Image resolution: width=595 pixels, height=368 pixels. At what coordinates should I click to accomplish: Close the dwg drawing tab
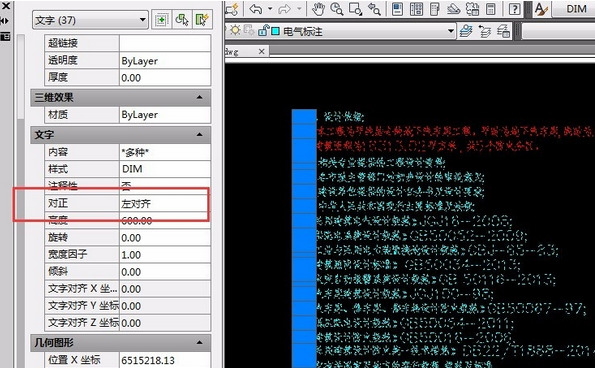pyautogui.click(x=261, y=51)
